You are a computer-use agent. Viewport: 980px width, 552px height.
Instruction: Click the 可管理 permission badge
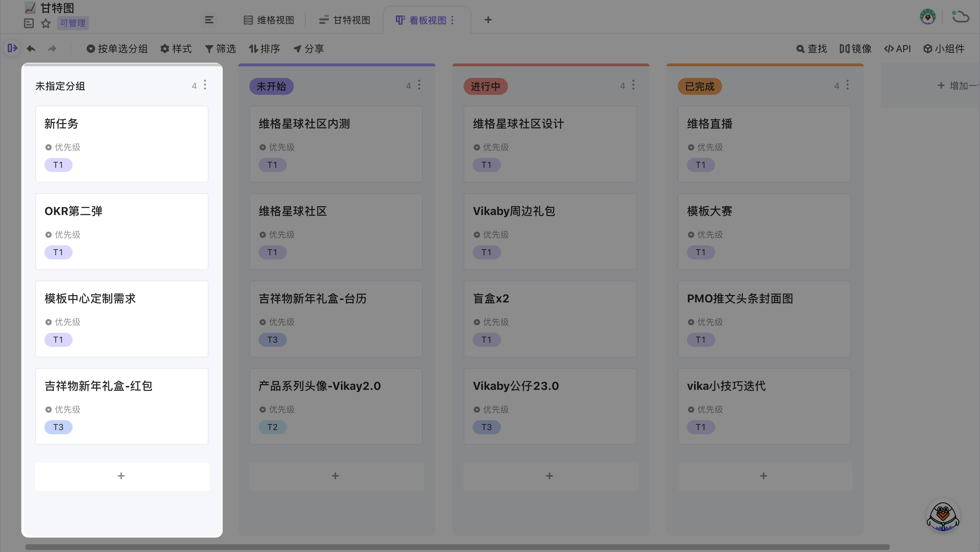pyautogui.click(x=72, y=23)
